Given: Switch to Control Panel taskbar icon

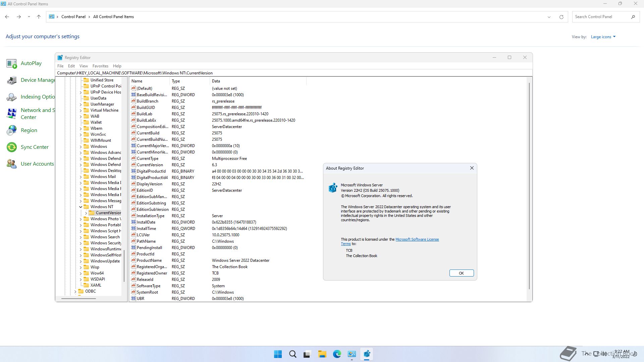Looking at the screenshot, I should click(x=352, y=354).
